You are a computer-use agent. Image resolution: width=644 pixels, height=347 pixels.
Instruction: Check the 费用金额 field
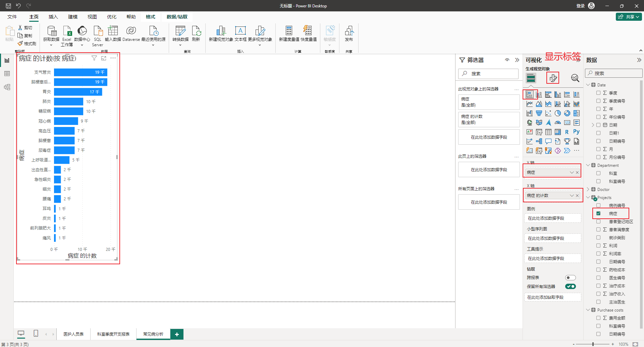pyautogui.click(x=598, y=318)
